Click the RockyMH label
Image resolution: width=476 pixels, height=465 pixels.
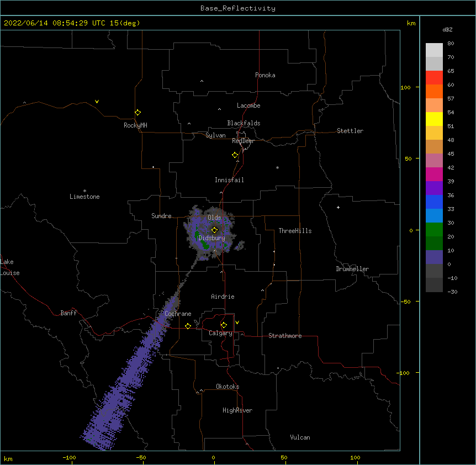(135, 125)
